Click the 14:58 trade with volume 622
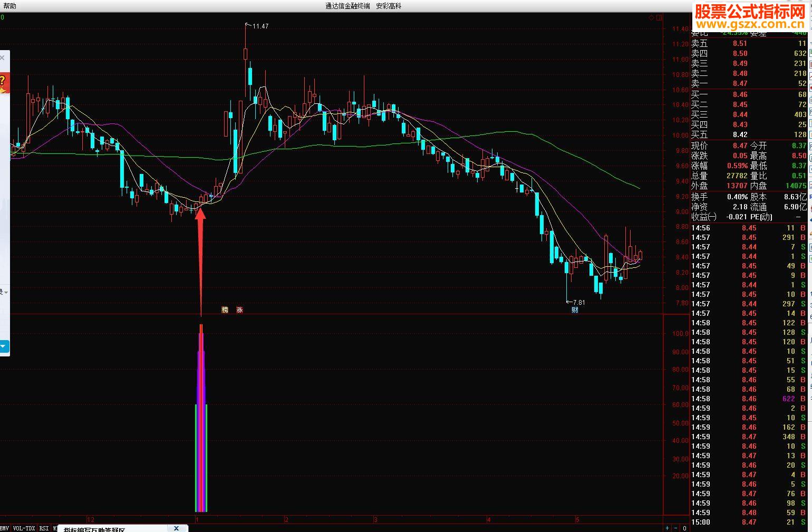The width and height of the screenshot is (812, 532). 749,399
